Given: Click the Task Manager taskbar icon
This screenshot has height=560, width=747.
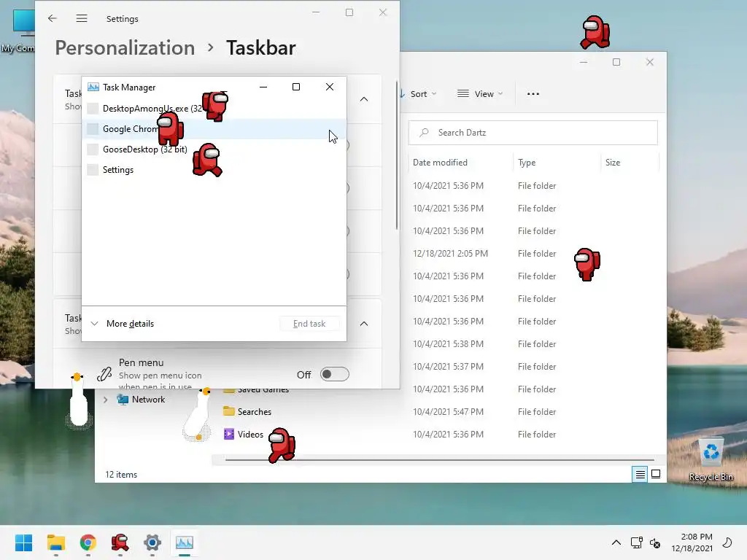Looking at the screenshot, I should 185,542.
